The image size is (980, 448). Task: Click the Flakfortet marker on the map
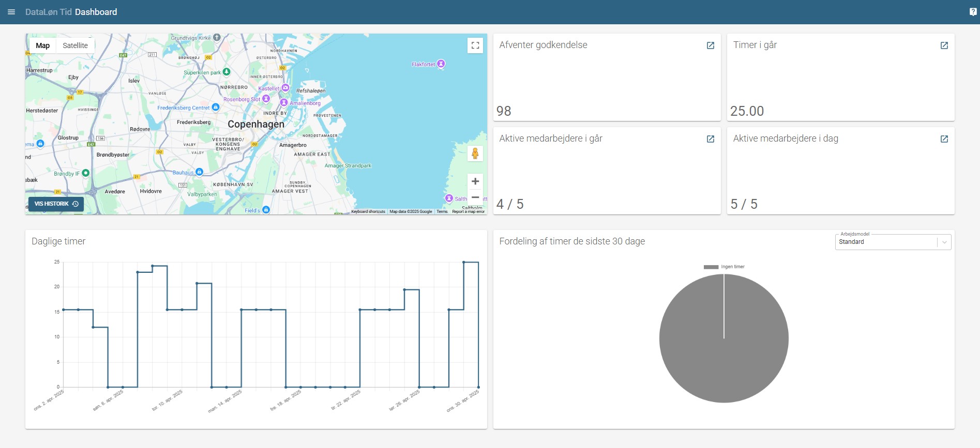tap(441, 64)
